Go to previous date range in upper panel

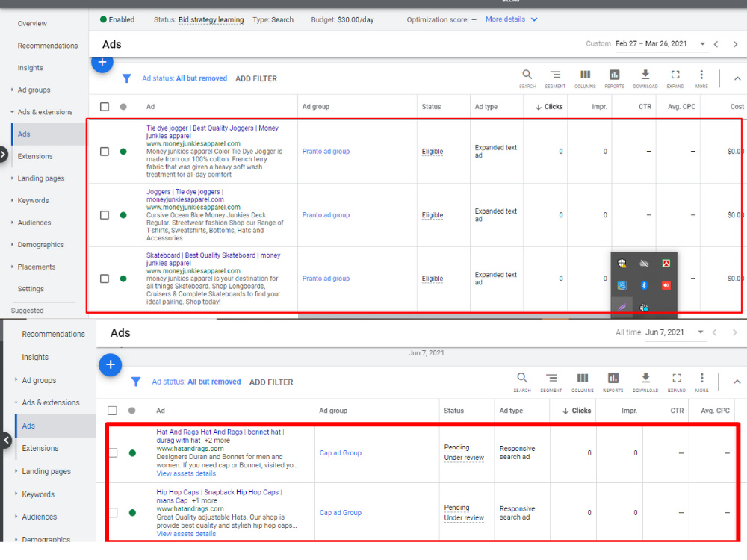(716, 44)
